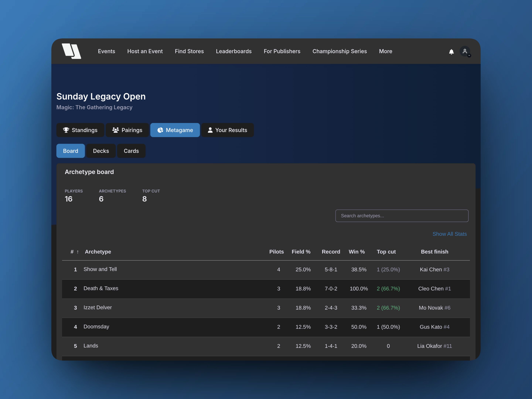
Task: Sort by the Pilots column header
Action: click(277, 252)
